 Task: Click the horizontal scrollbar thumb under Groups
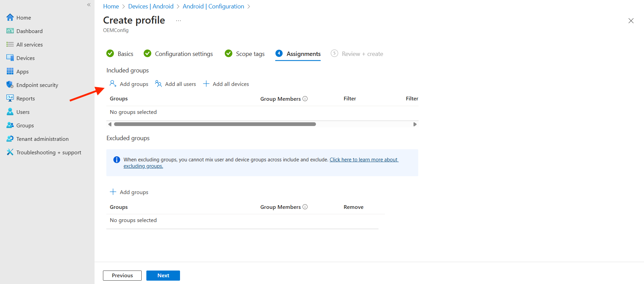[x=215, y=124]
